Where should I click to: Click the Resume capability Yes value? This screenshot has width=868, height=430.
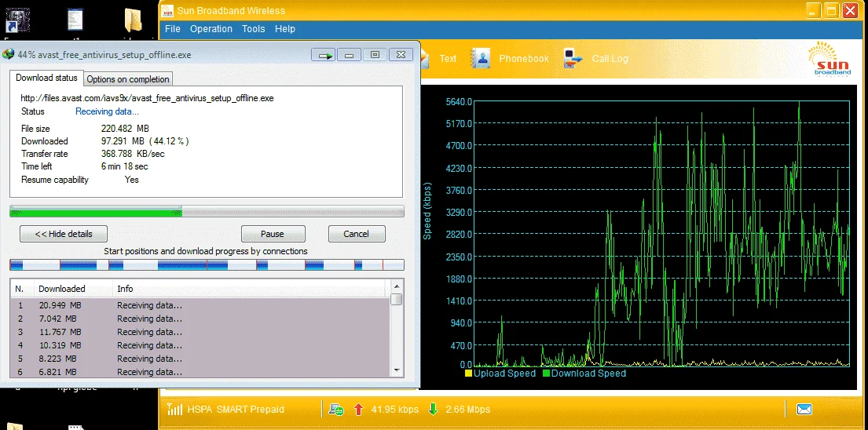click(x=132, y=180)
